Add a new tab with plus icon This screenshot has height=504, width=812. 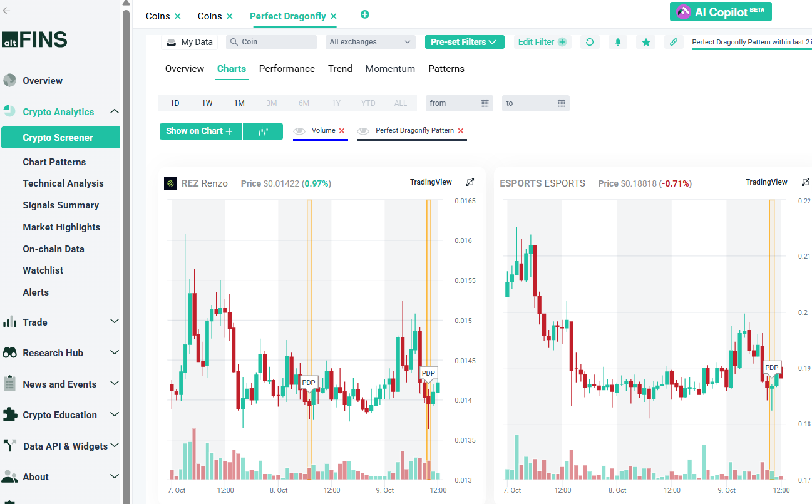pos(365,14)
